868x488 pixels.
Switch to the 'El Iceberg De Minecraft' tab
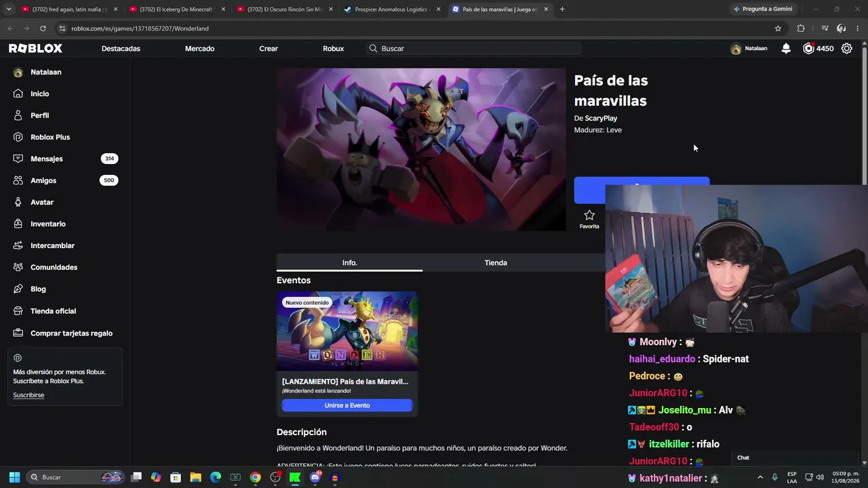click(178, 9)
